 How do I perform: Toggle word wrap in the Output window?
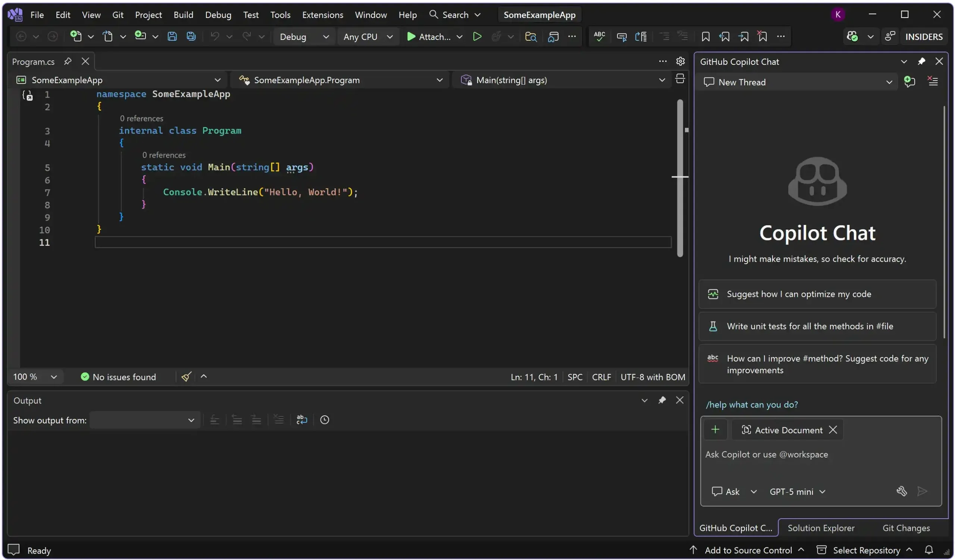click(x=302, y=419)
